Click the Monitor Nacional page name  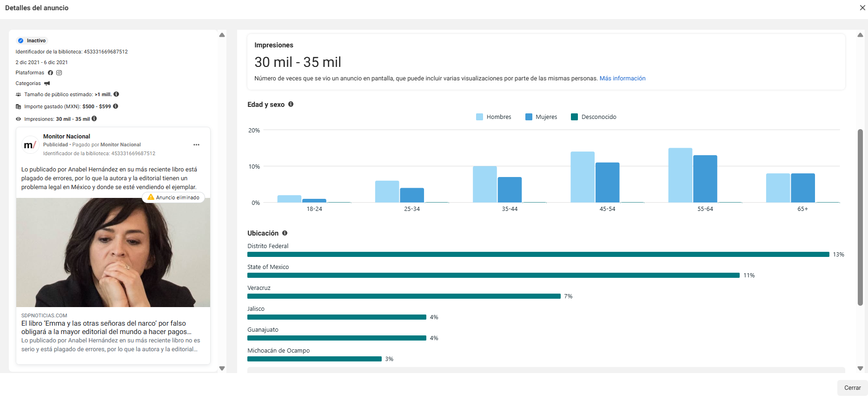(x=66, y=137)
